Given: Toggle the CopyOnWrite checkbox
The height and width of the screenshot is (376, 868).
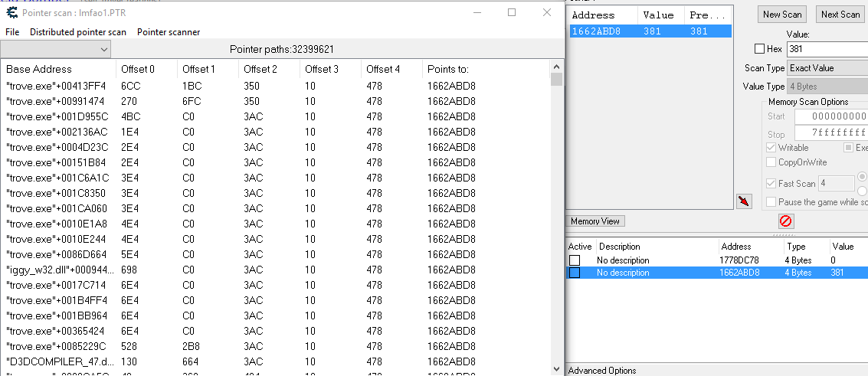Looking at the screenshot, I should pos(771,162).
